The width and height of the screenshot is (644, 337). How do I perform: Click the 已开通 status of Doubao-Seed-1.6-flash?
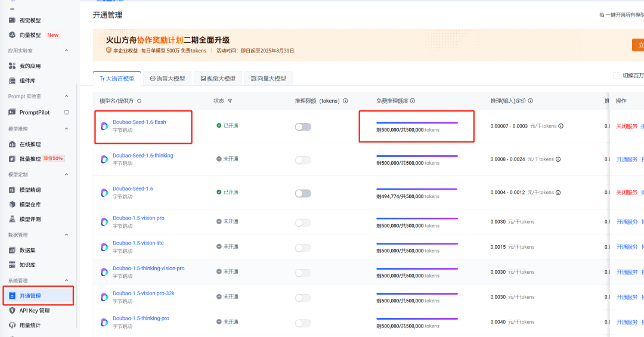(228, 126)
